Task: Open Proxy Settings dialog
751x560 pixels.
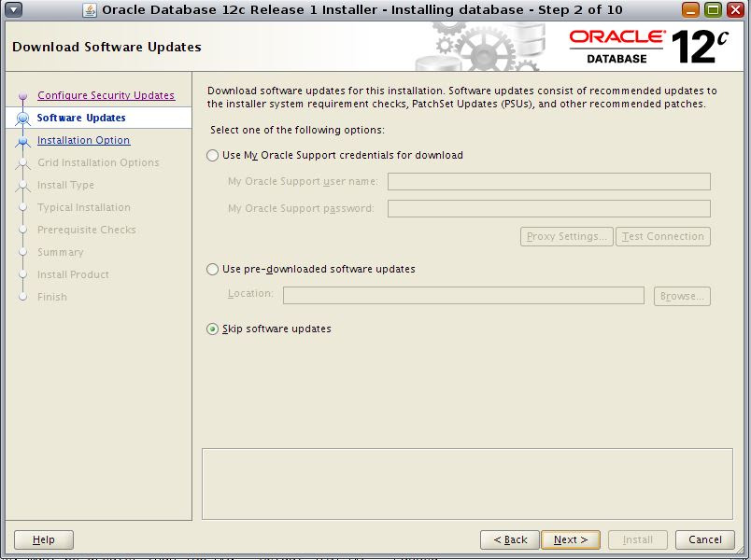Action: click(x=567, y=237)
